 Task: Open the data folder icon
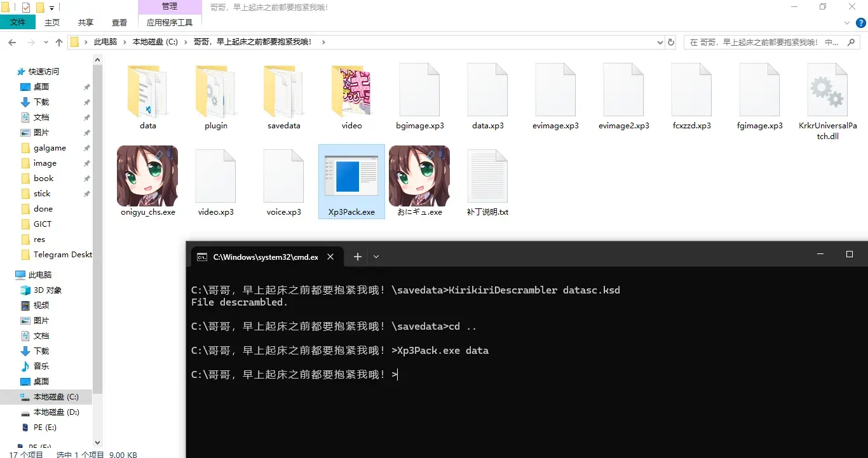(147, 91)
